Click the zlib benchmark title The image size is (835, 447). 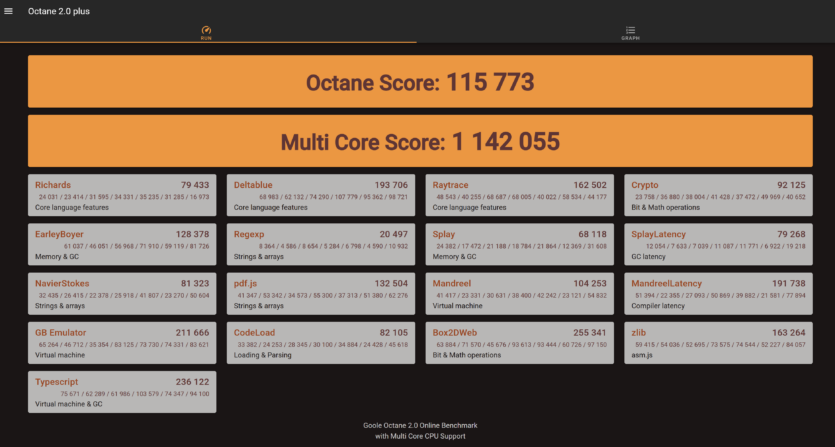638,332
